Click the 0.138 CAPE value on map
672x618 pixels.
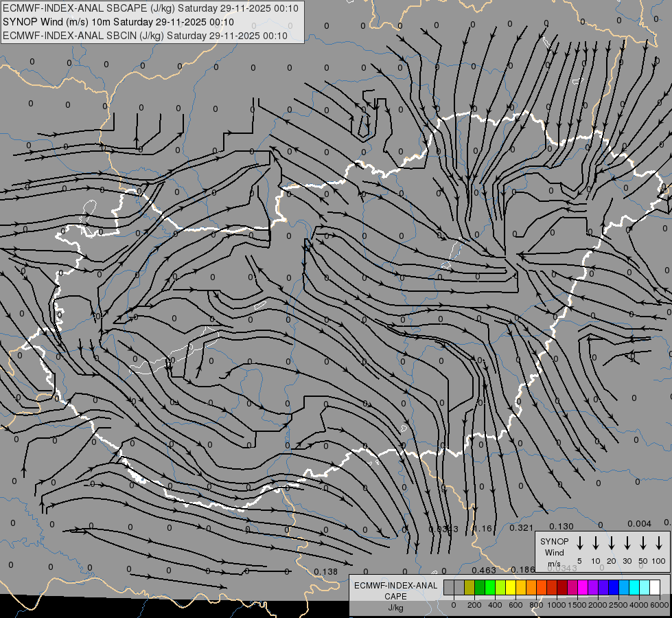click(326, 572)
